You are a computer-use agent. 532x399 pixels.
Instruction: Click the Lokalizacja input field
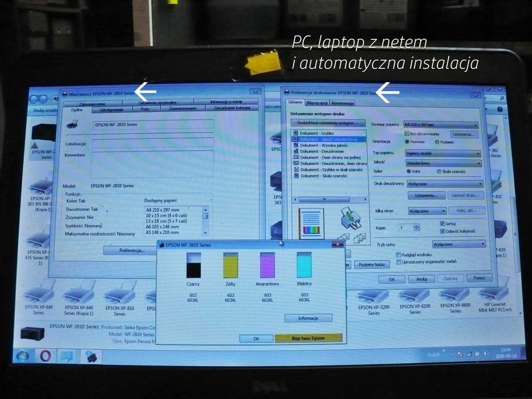153,143
